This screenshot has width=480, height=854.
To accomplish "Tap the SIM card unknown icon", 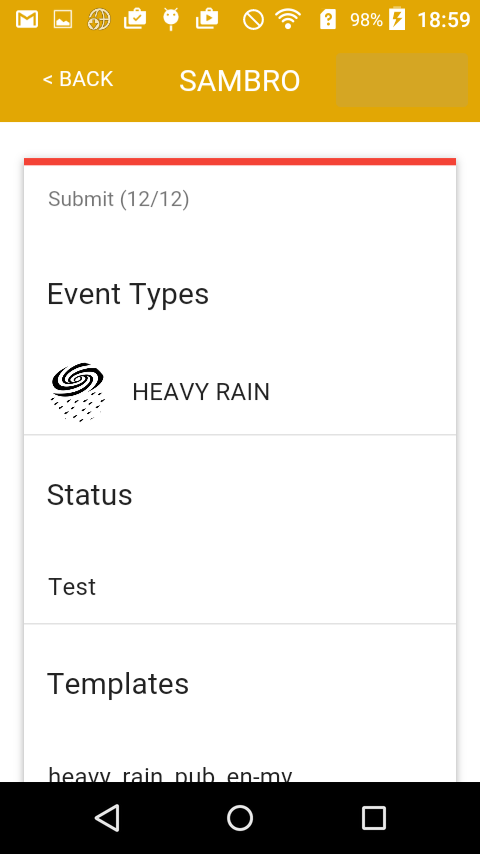I will tap(327, 20).
